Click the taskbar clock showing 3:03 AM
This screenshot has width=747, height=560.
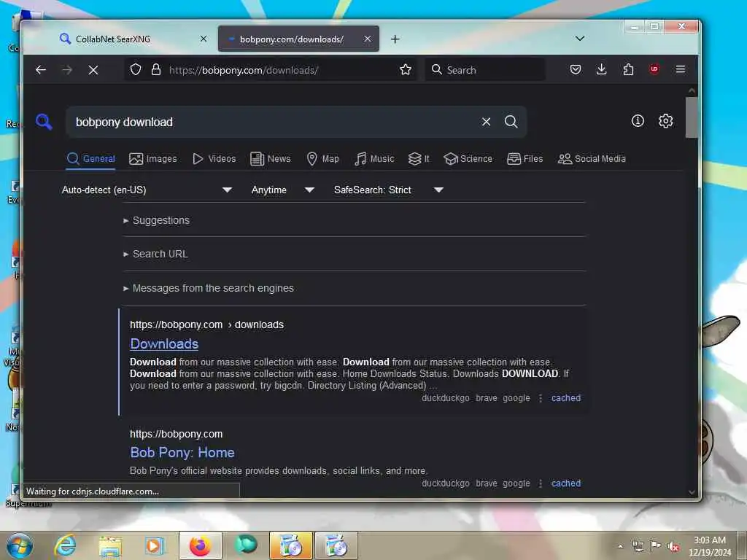pyautogui.click(x=709, y=546)
